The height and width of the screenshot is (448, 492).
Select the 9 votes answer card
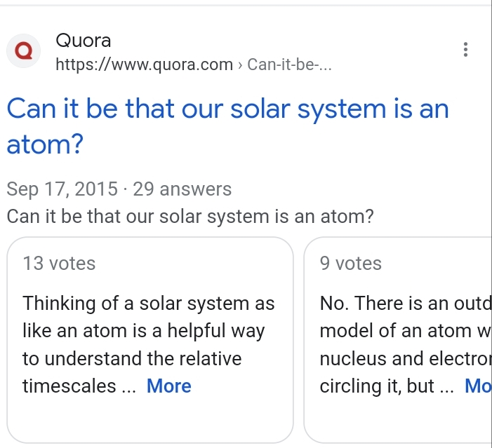tap(398, 340)
